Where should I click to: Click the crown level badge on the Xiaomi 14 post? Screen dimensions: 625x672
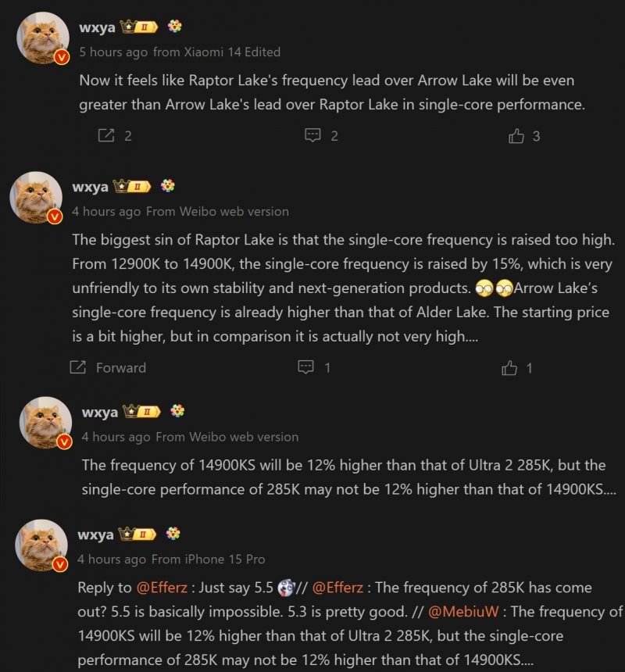[140, 27]
